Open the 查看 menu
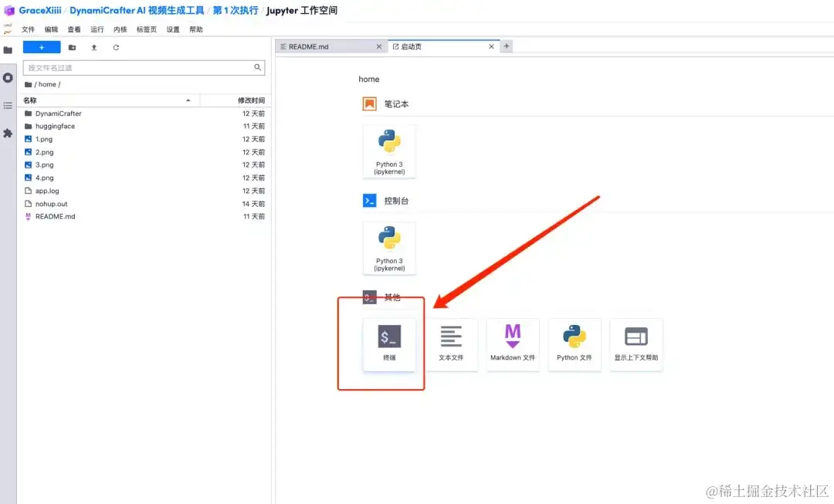Image resolution: width=834 pixels, height=504 pixels. click(x=74, y=29)
